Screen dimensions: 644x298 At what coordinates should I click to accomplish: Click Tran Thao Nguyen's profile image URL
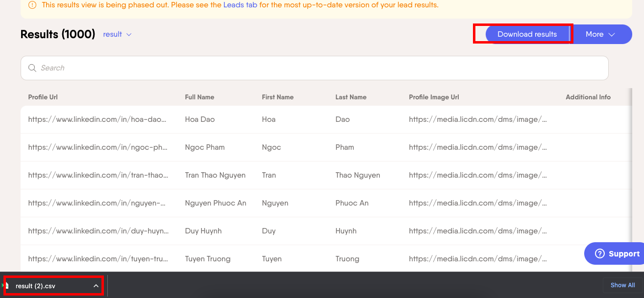[478, 175]
